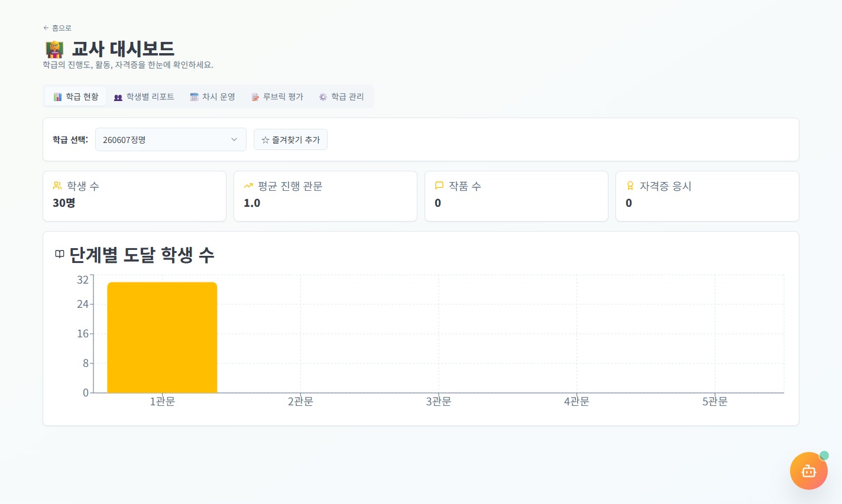Viewport: 842px width, 504px height.
Task: Click the 학급 선택: label
Action: pos(70,139)
